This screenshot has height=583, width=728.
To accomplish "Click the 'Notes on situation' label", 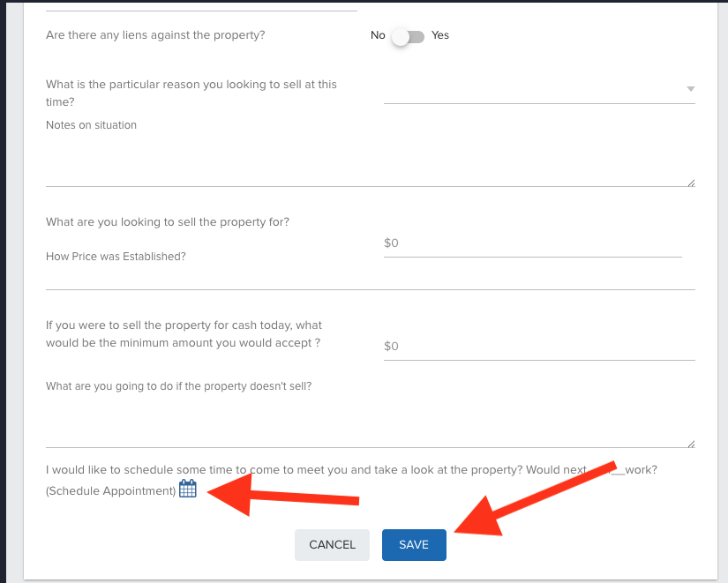I will tap(91, 125).
